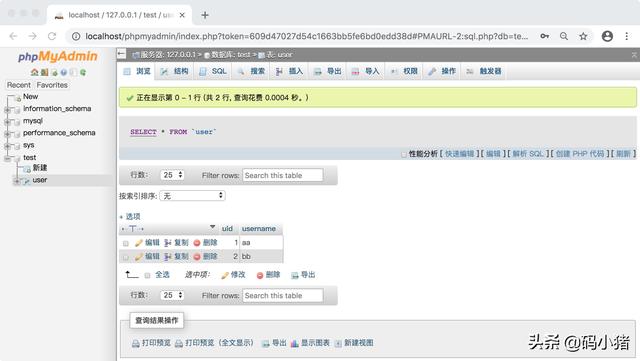Screen dimensions: 640x361
Task: Click red 删除 delete in row aa
Action: (205, 243)
